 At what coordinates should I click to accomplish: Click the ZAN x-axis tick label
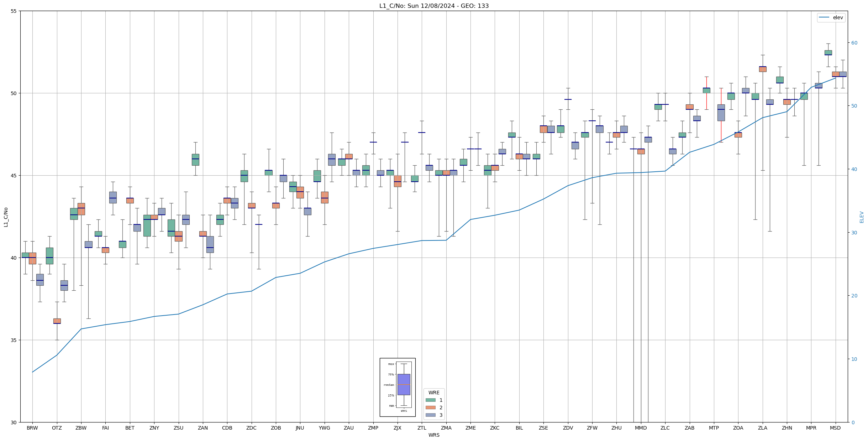[x=203, y=428]
